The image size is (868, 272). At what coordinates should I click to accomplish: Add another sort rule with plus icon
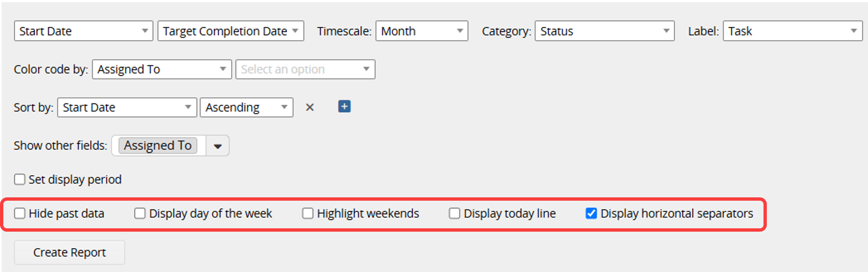tap(344, 107)
